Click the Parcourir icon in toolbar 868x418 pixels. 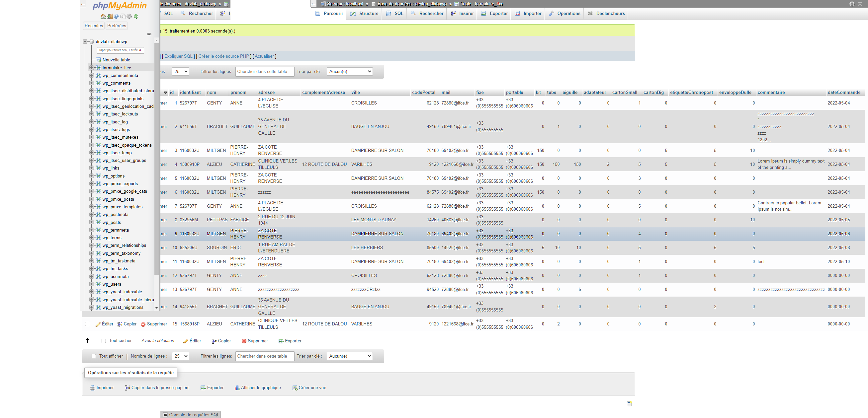pyautogui.click(x=317, y=13)
